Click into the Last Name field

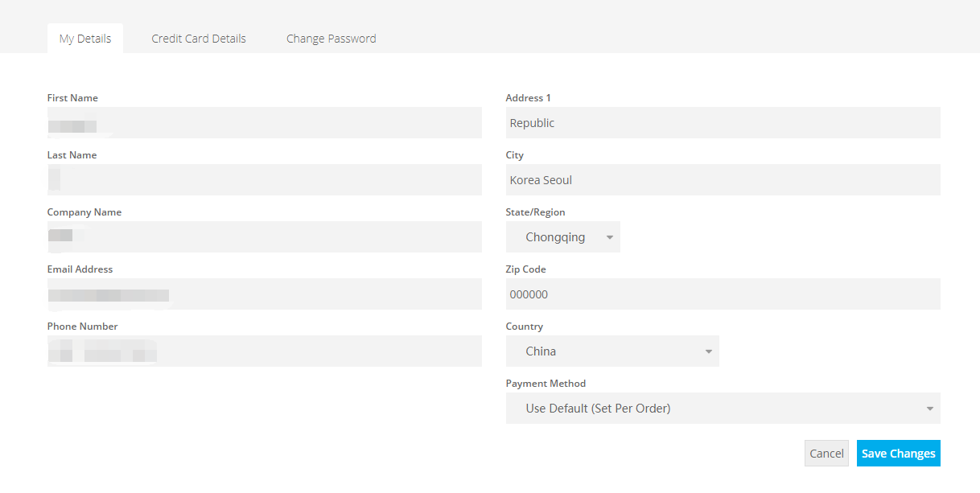[265, 180]
